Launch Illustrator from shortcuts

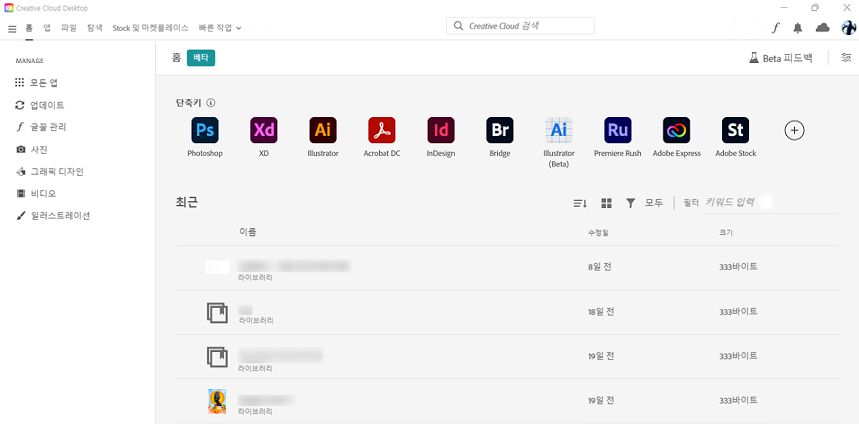coord(323,130)
